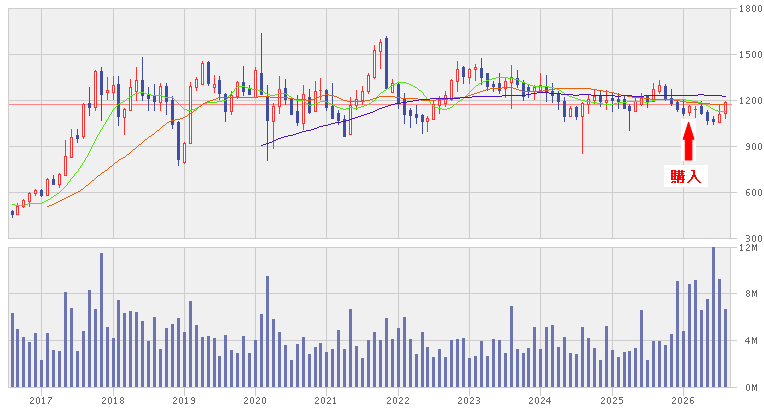Select the 1200 price axis label
This screenshot has width=764, height=410.
coord(750,101)
